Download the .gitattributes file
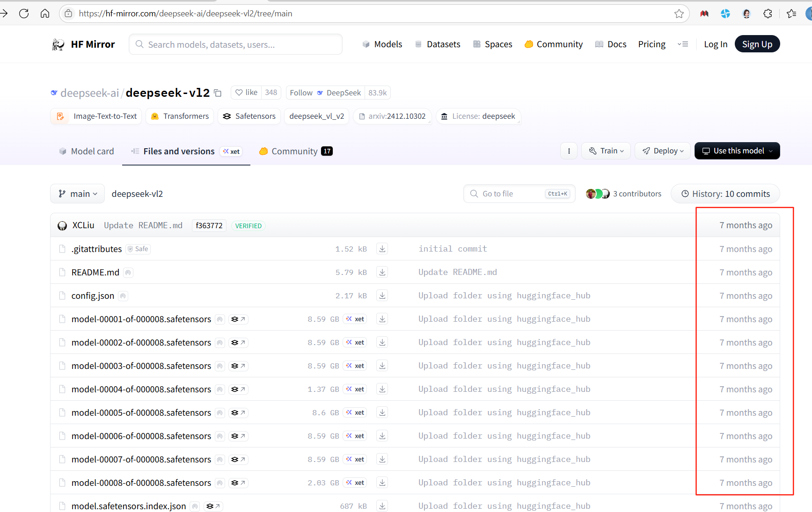The image size is (812, 512). click(x=382, y=249)
